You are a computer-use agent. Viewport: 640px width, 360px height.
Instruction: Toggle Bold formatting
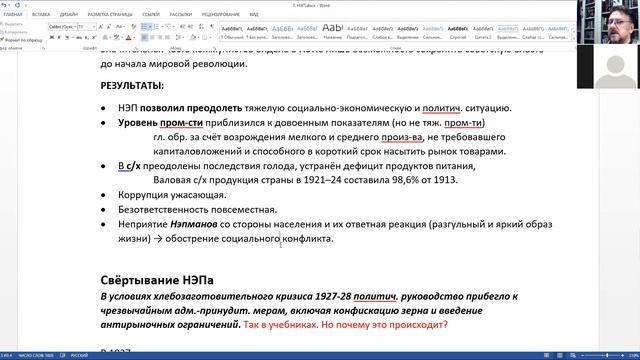(x=52, y=37)
